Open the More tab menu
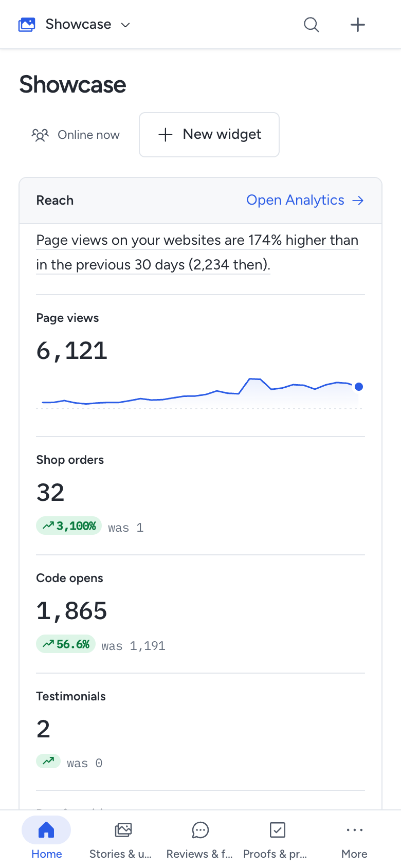This screenshot has width=401, height=868. click(x=354, y=839)
